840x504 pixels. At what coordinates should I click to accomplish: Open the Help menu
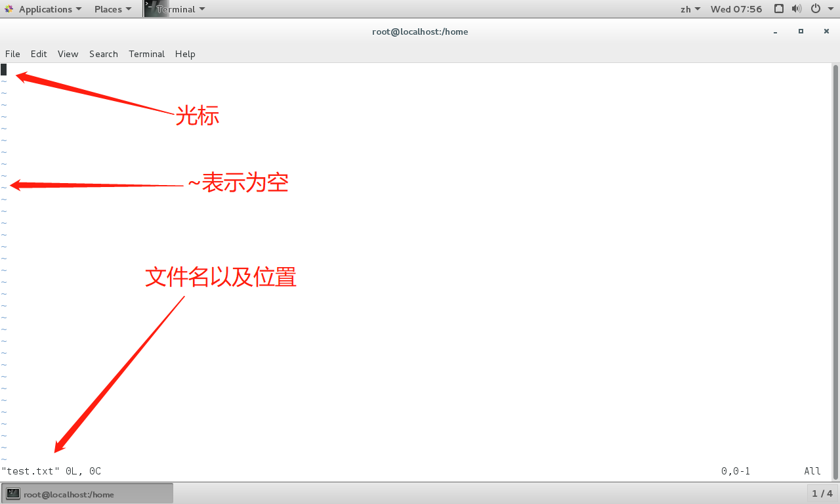(185, 54)
